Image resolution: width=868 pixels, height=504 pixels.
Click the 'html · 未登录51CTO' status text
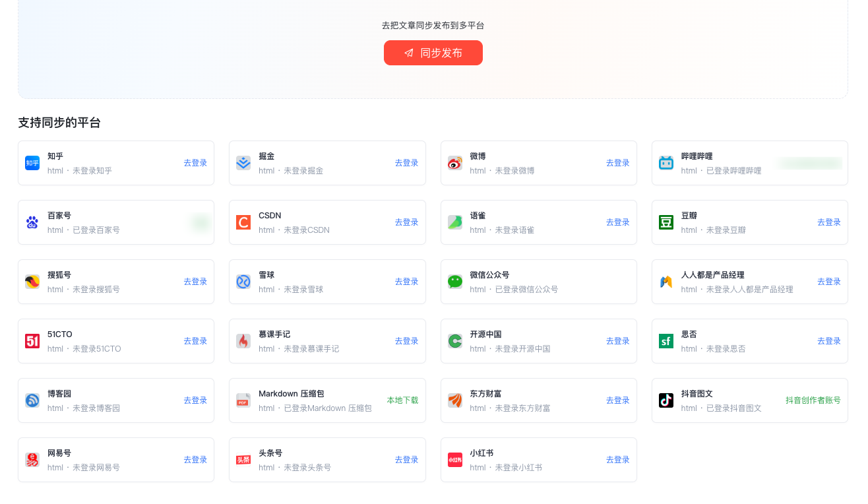[84, 349]
